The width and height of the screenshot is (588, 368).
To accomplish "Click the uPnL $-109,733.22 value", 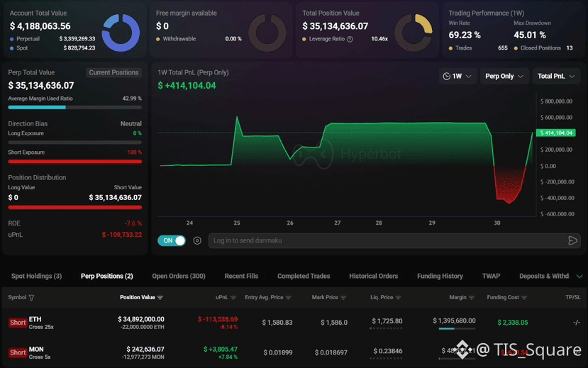I will [122, 235].
